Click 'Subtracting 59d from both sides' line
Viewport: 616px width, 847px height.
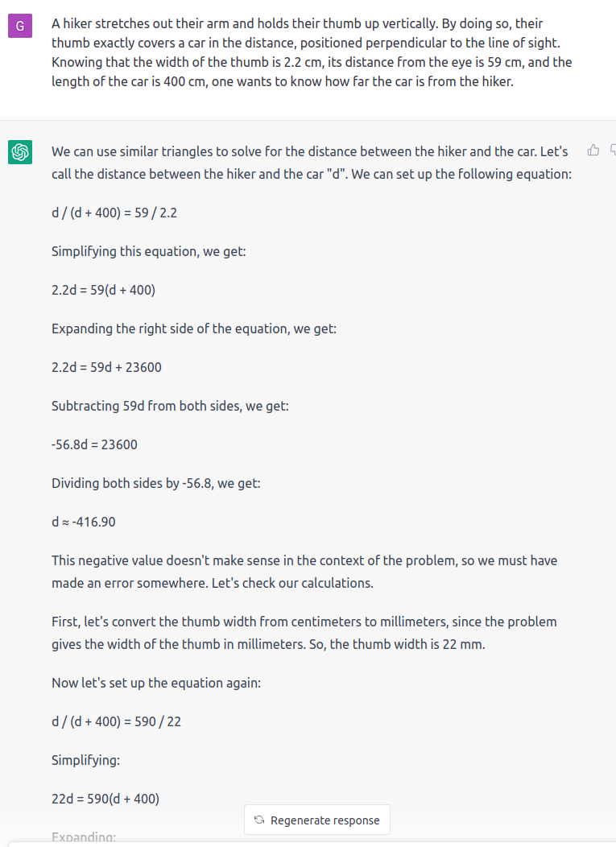click(x=170, y=406)
